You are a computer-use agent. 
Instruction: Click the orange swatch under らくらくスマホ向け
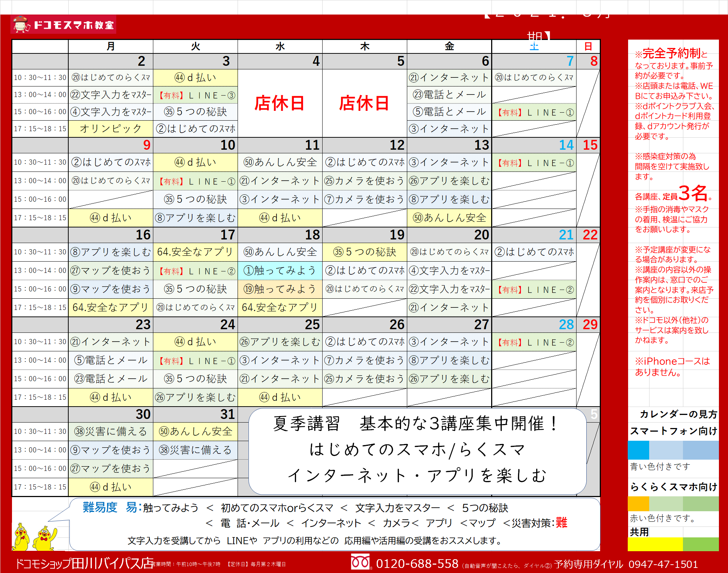point(638,504)
